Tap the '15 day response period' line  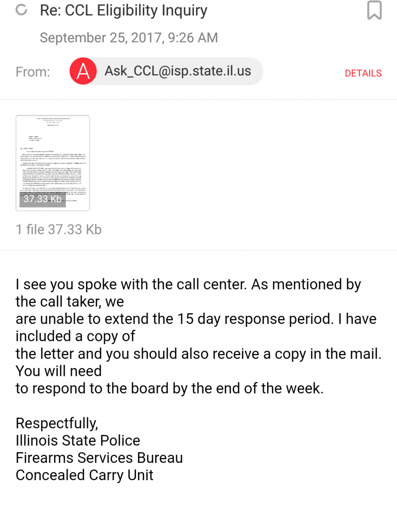pyautogui.click(x=196, y=319)
